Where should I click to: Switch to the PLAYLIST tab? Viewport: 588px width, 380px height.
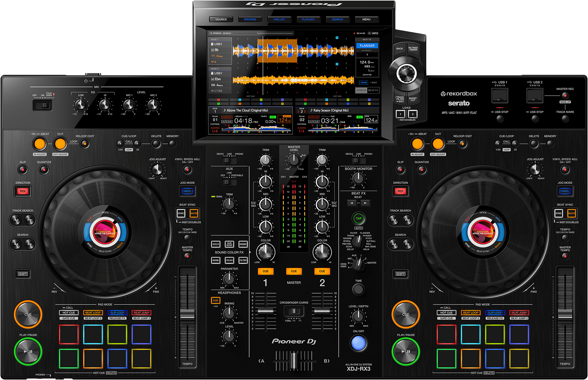pyautogui.click(x=308, y=19)
